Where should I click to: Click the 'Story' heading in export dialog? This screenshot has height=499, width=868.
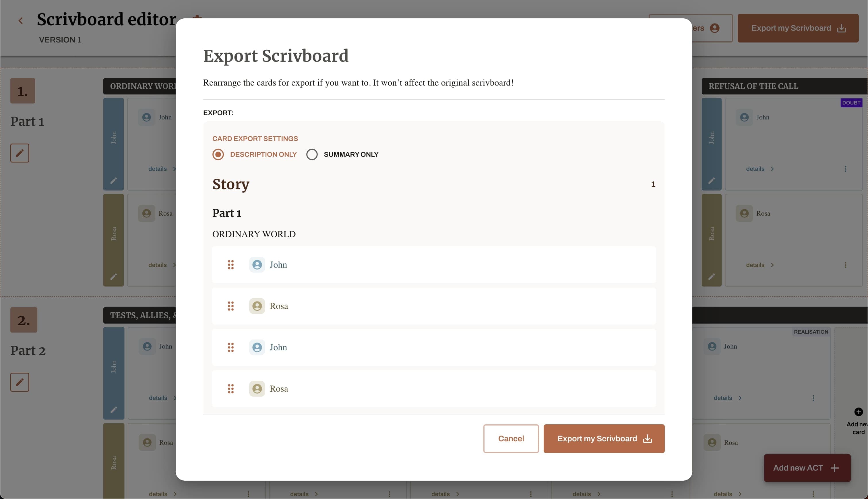tap(230, 184)
